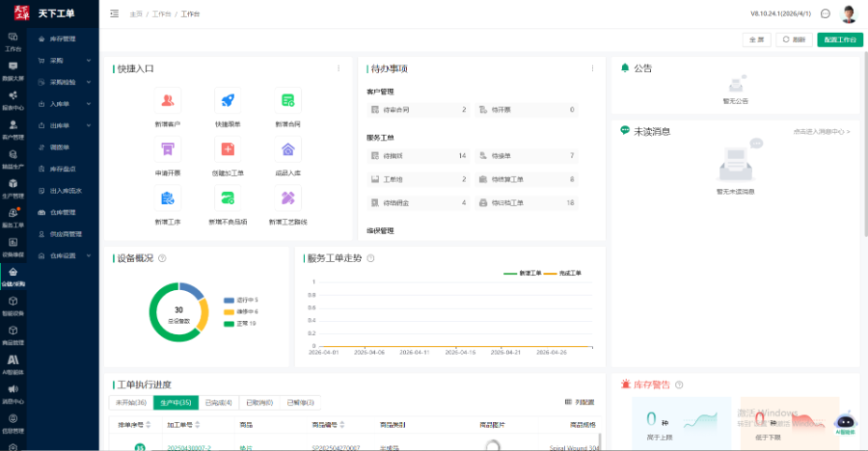Open the 待审合同 todo item
The image size is (868, 451).
(419, 110)
